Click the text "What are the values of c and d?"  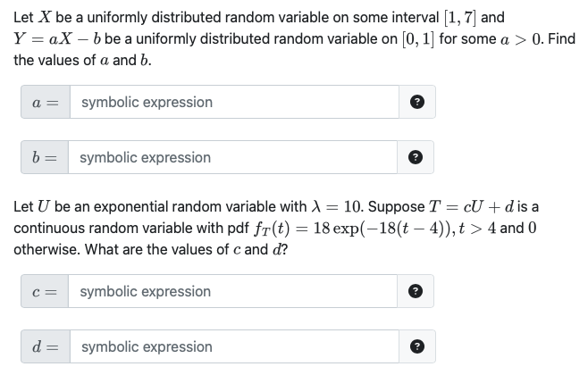coord(187,249)
